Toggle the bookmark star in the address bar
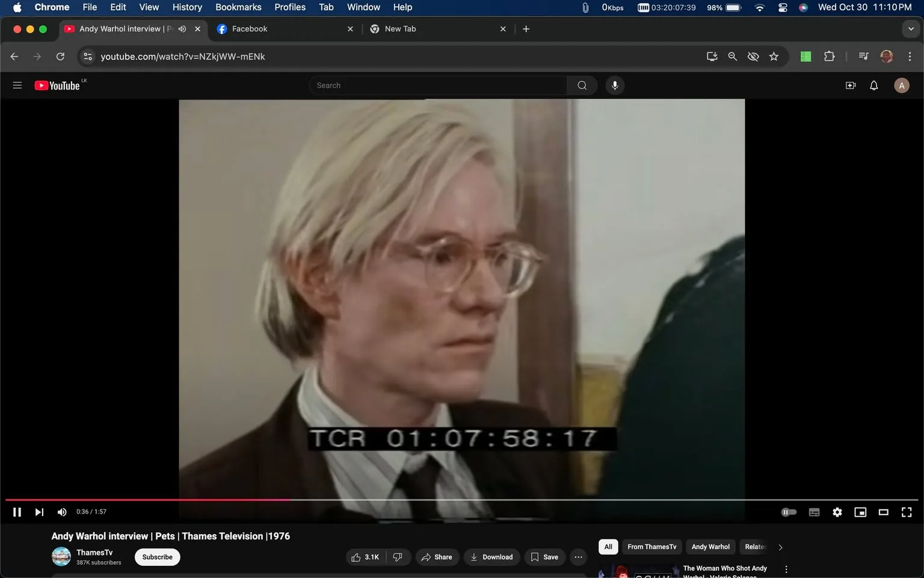The height and width of the screenshot is (578, 924). click(x=774, y=57)
